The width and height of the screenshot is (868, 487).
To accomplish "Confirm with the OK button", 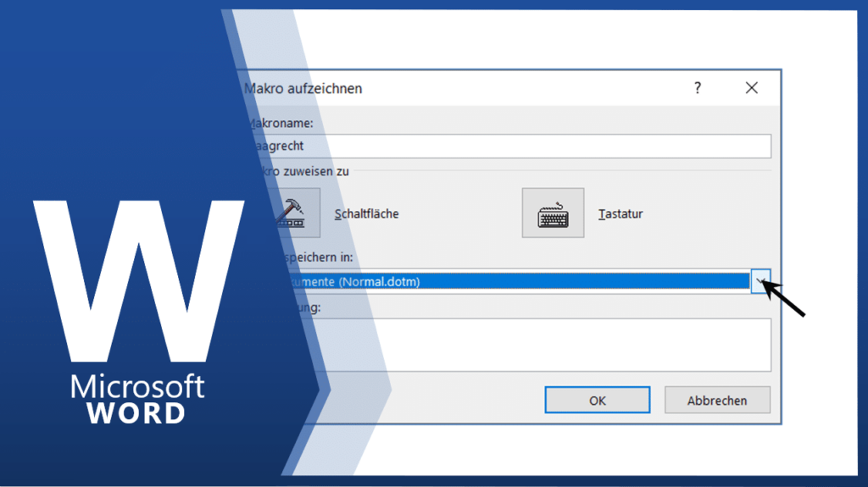I will coord(598,400).
